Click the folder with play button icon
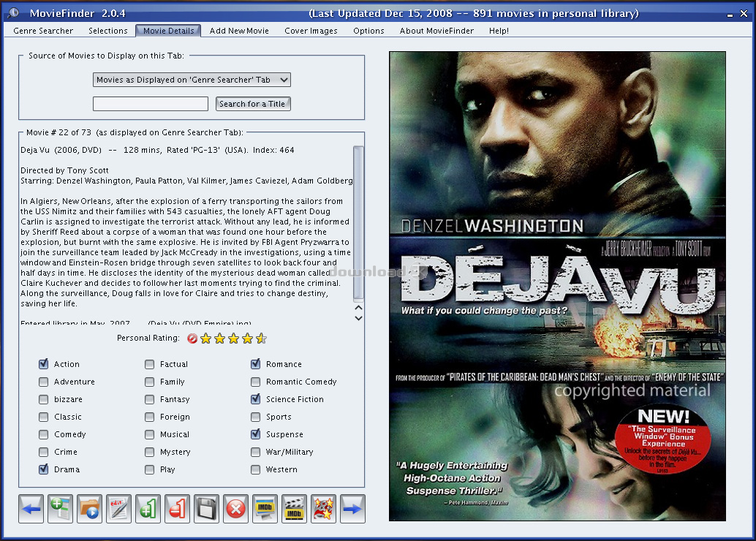The height and width of the screenshot is (541, 756). [90, 509]
